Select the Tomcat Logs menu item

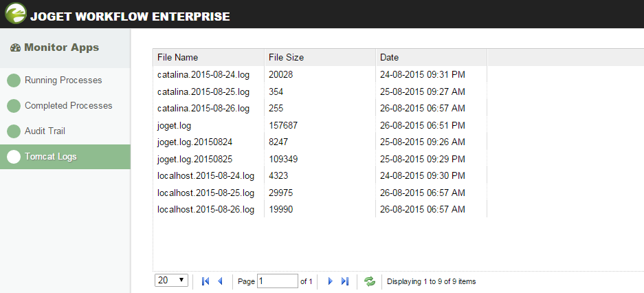point(51,156)
